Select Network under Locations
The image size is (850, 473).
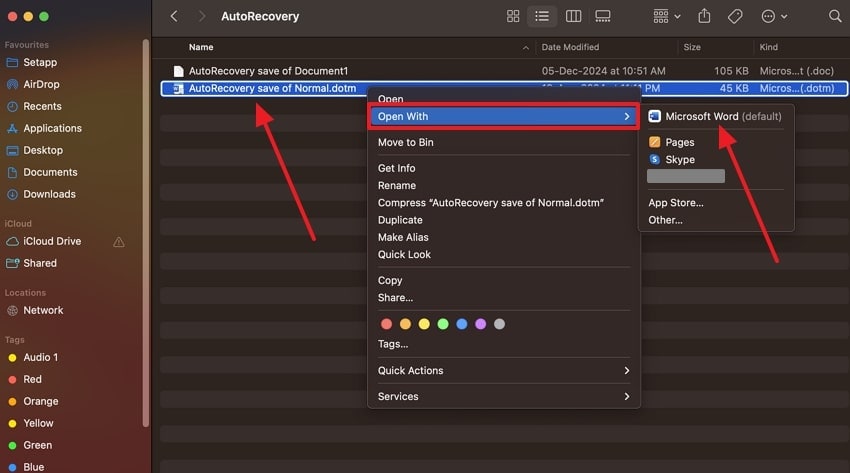click(x=42, y=310)
